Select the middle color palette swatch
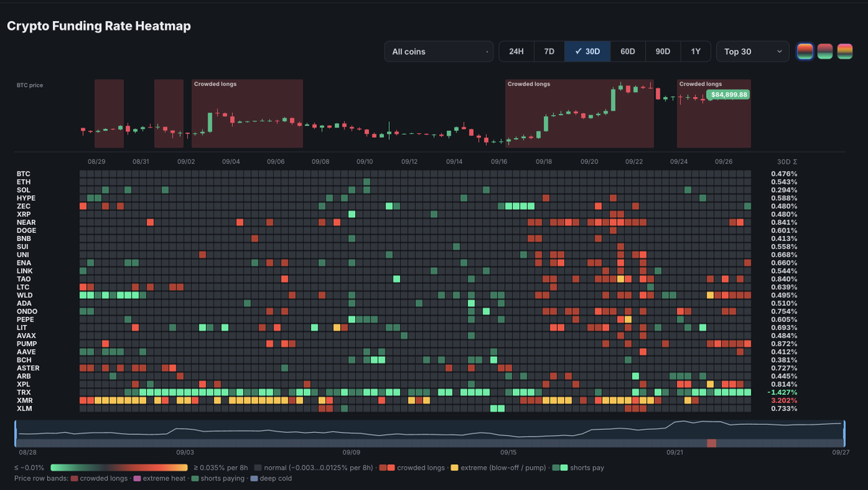 (825, 51)
